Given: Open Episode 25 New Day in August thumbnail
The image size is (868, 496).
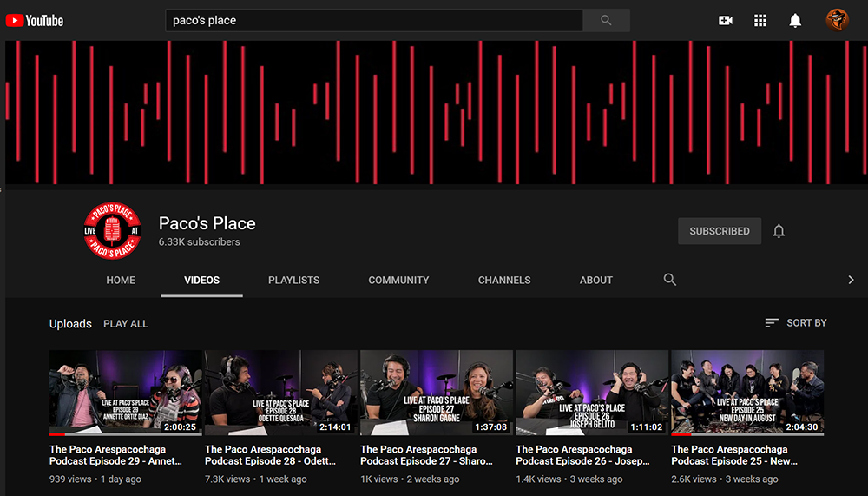Looking at the screenshot, I should click(748, 393).
